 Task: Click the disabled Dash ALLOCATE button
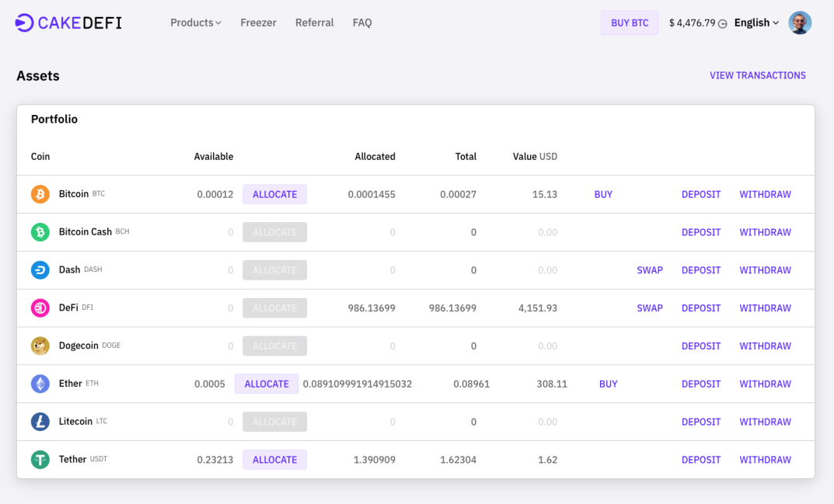point(275,270)
